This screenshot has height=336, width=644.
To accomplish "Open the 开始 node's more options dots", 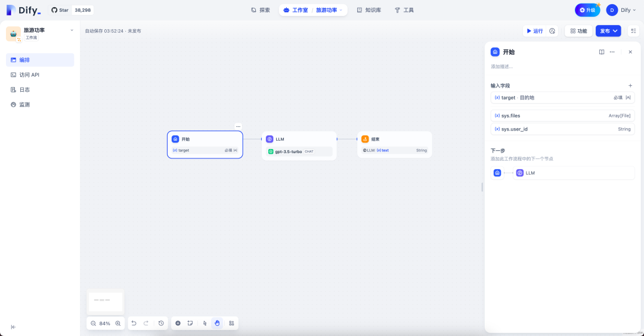I will point(238,126).
